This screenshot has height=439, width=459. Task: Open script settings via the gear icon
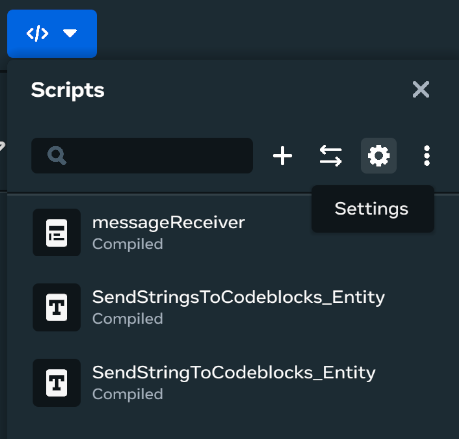[x=379, y=156]
